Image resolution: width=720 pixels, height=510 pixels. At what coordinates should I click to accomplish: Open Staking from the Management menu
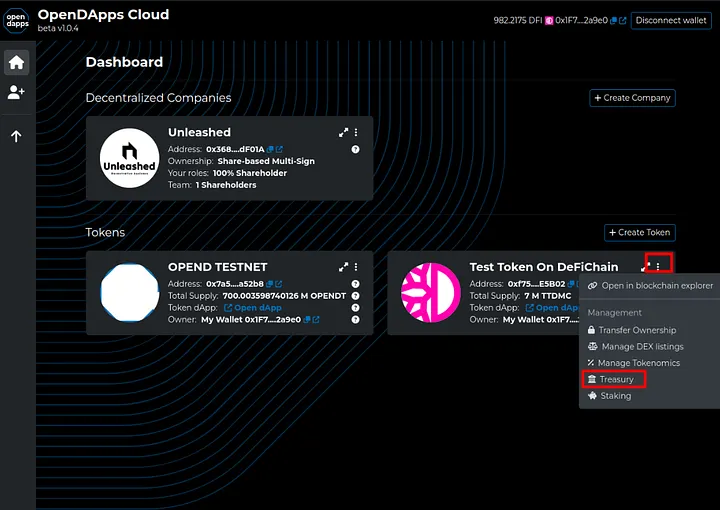click(609, 396)
